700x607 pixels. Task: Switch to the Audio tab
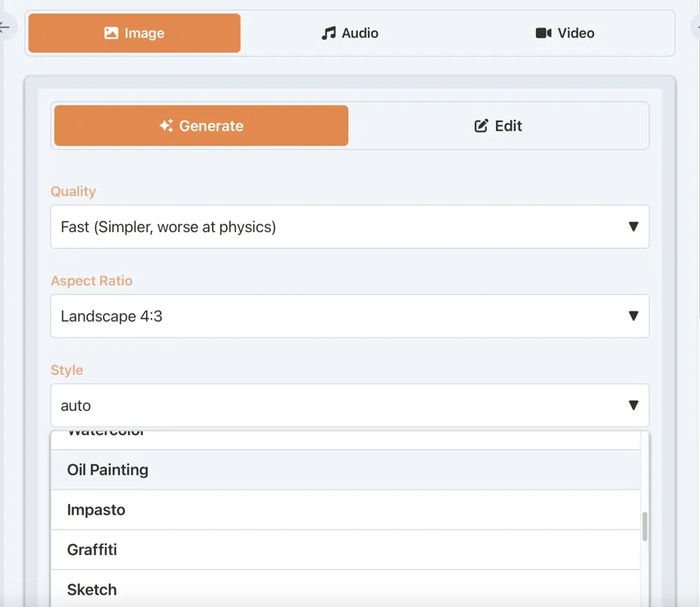[350, 33]
